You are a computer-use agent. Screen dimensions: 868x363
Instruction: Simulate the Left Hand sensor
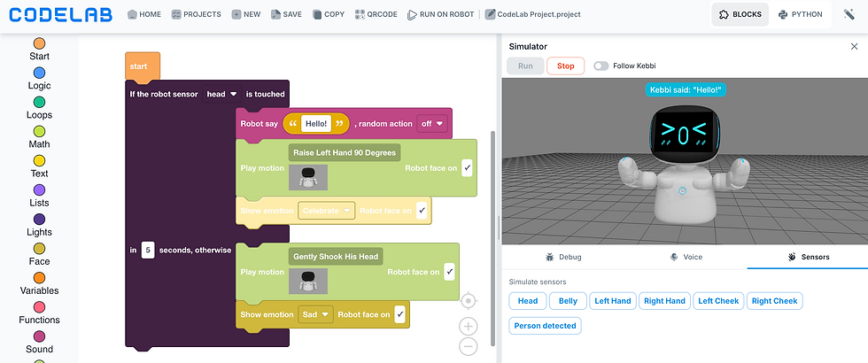pos(613,301)
